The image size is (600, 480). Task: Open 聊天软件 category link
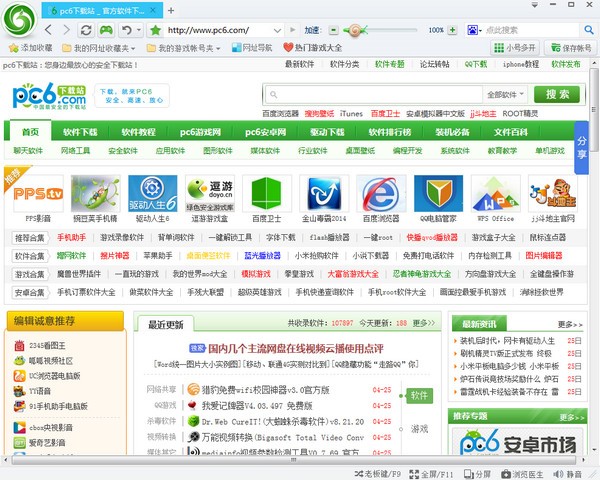point(28,150)
